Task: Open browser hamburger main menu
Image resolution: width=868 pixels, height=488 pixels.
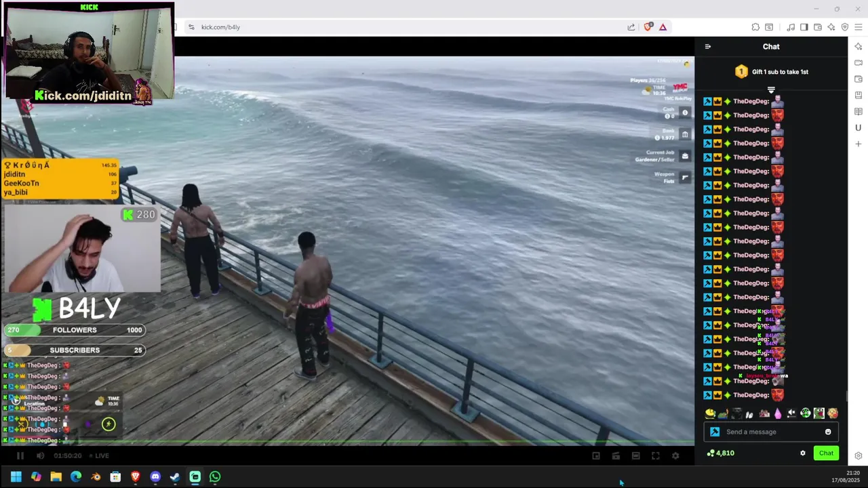Action: 859,27
